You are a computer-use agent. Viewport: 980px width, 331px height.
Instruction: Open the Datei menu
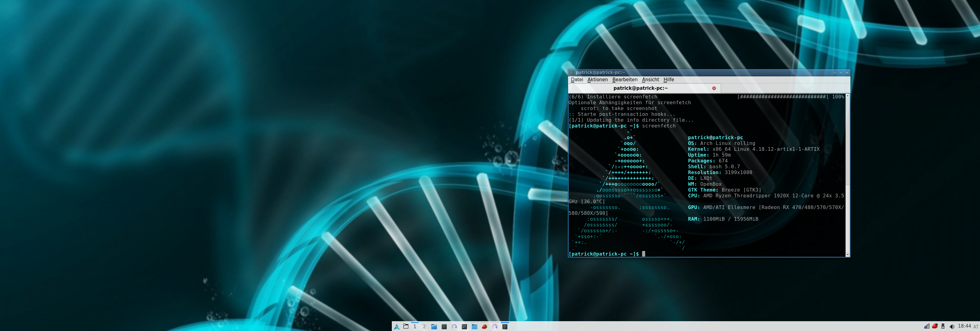point(577,79)
